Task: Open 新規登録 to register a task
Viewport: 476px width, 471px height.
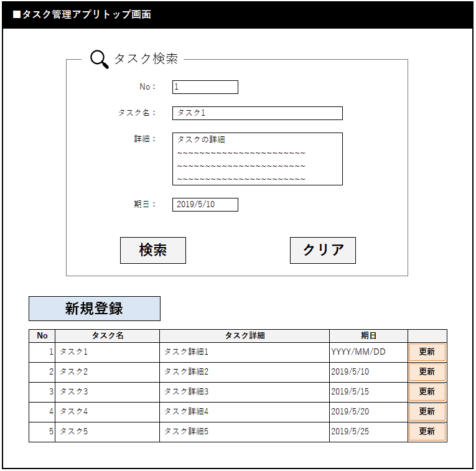Action: tap(95, 309)
